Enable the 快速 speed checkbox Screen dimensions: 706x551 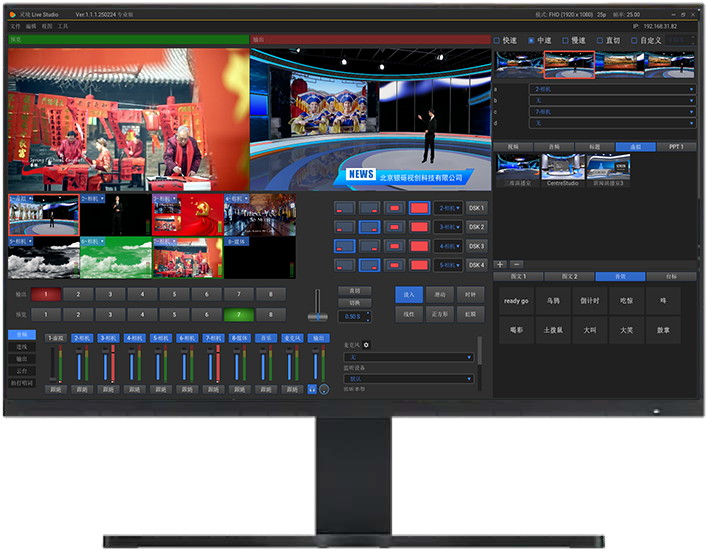click(x=497, y=41)
